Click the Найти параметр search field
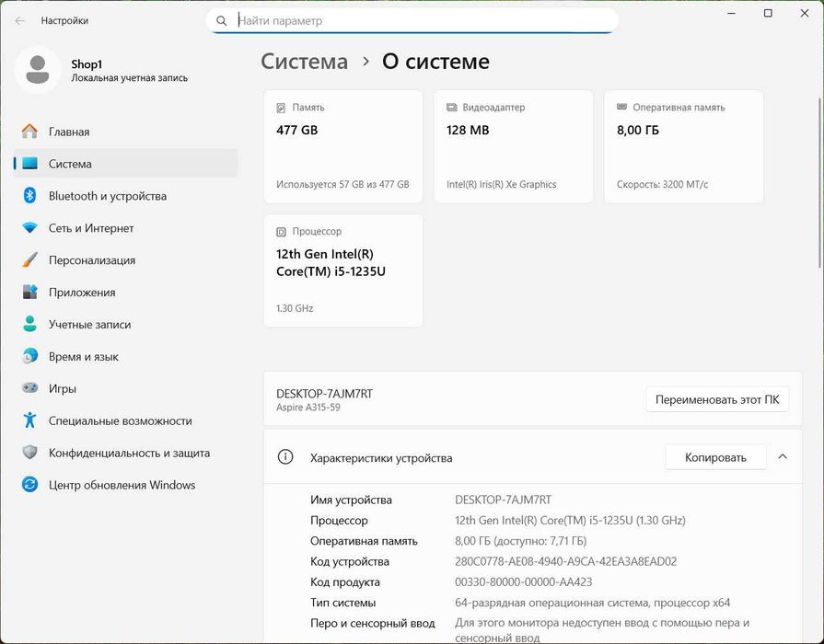The image size is (824, 644). (412, 21)
